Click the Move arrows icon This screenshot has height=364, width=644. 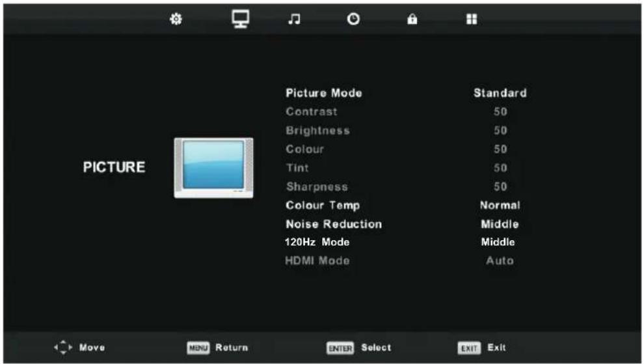coord(63,348)
